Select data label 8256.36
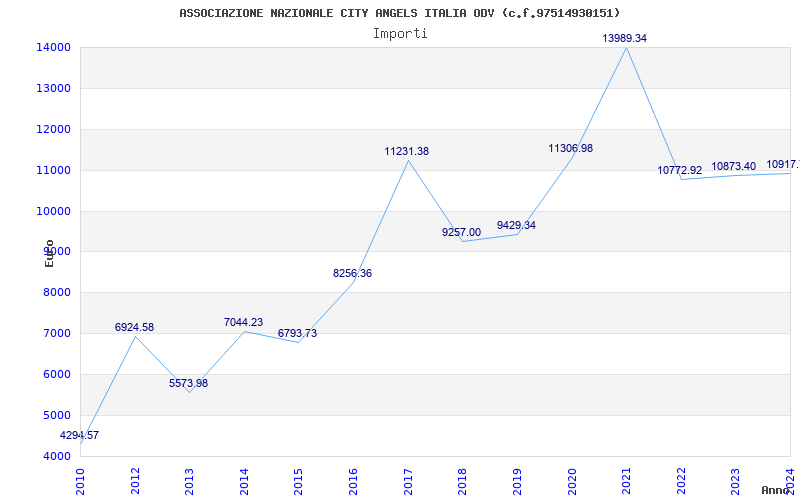The width and height of the screenshot is (800, 500). (353, 273)
